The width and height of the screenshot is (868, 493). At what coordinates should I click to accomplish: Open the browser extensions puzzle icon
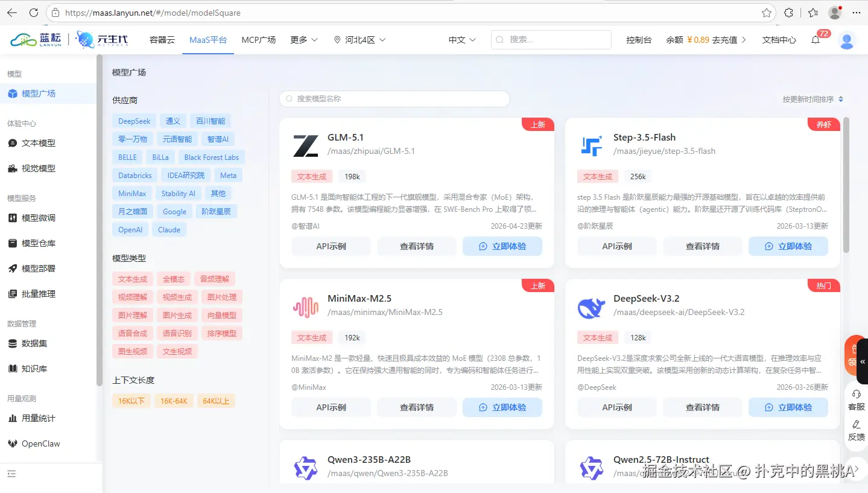pos(789,12)
